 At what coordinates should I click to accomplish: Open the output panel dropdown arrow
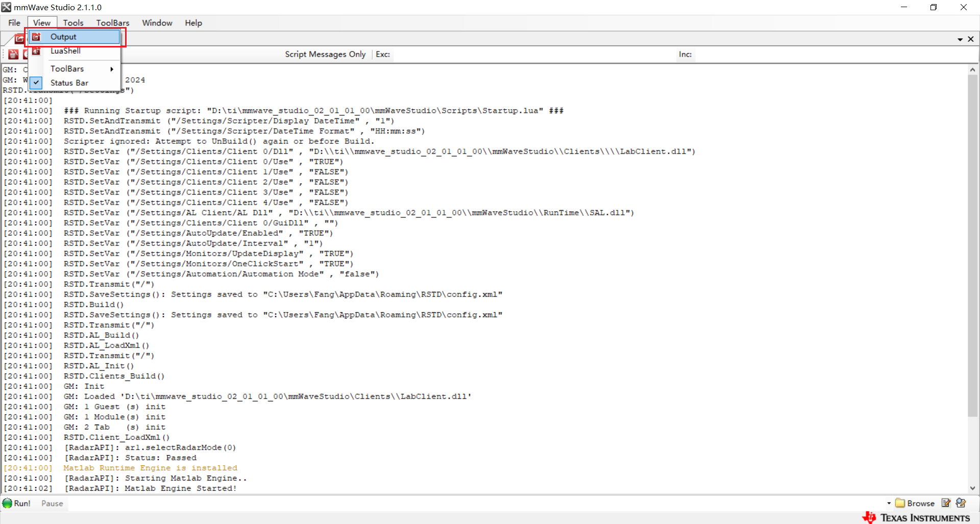point(960,39)
